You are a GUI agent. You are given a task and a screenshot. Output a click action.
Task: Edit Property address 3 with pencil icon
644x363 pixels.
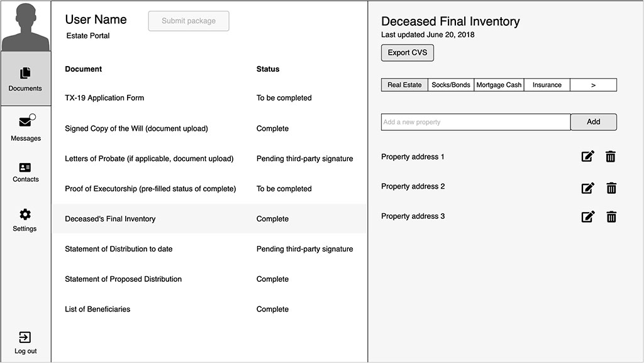tap(588, 217)
